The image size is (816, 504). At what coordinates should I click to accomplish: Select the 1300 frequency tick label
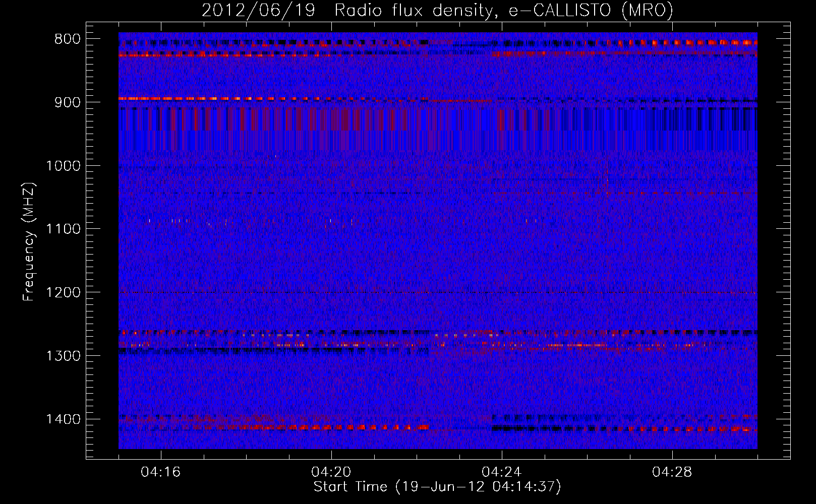[x=64, y=356]
